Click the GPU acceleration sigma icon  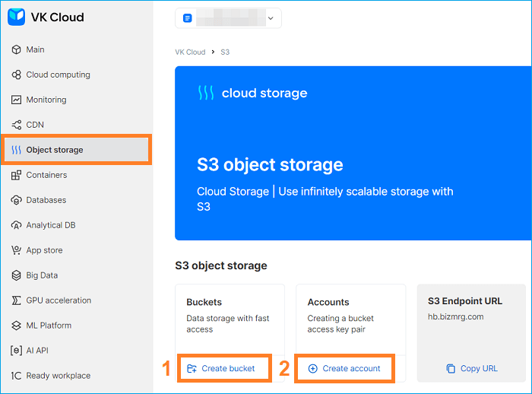coord(16,300)
